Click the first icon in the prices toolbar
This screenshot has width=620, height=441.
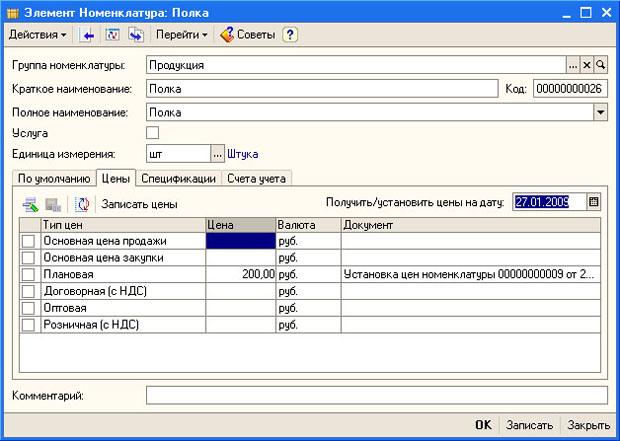click(x=30, y=204)
